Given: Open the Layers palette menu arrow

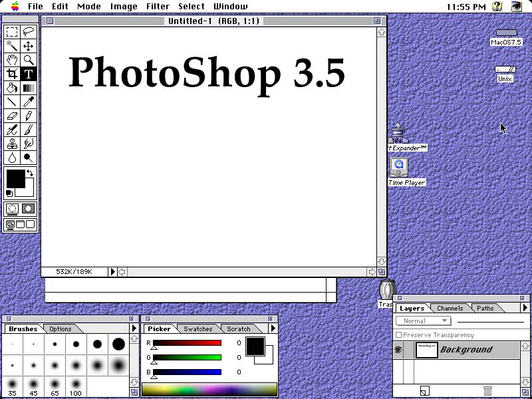Looking at the screenshot, I should [x=525, y=308].
